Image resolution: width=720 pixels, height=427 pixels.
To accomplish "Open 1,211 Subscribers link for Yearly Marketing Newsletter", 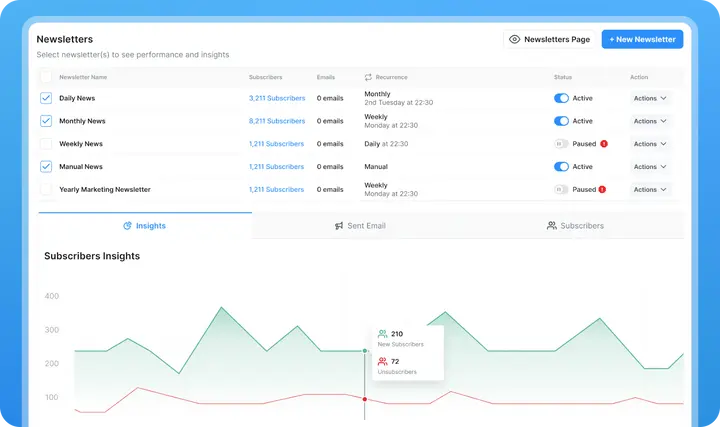I will (x=276, y=189).
